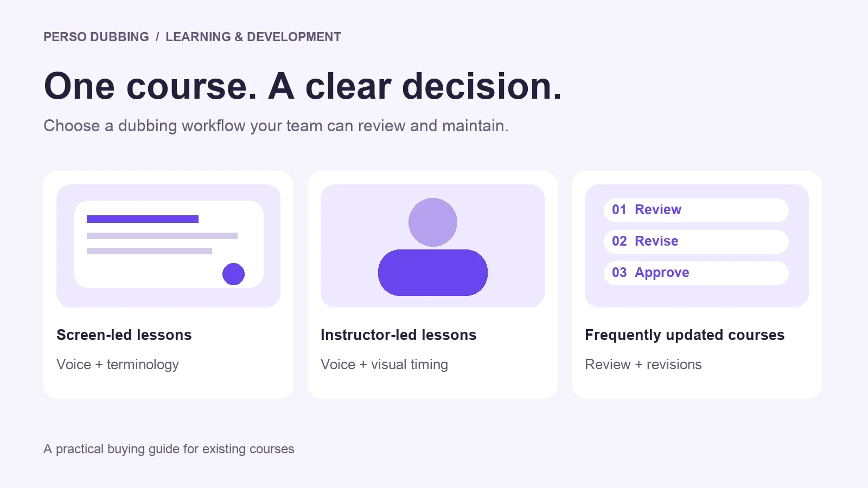Click the purple dot in slide mockup
The image size is (868, 488).
[x=233, y=274]
